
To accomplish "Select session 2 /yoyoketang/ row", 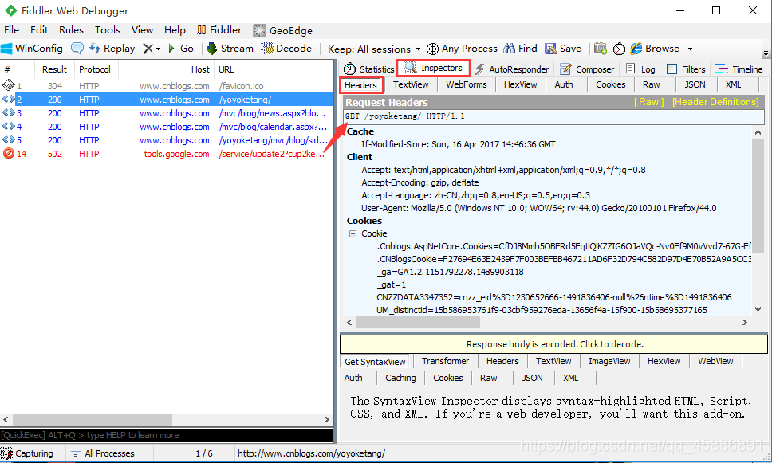I will [166, 99].
